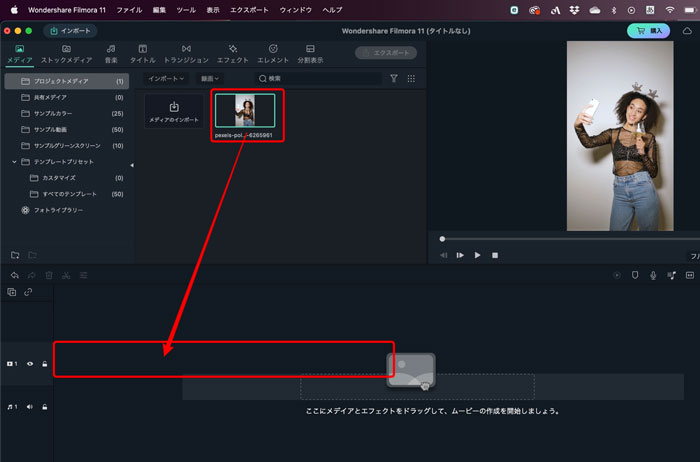Click the filter funnel icon
Image resolution: width=700 pixels, height=462 pixels.
[394, 79]
